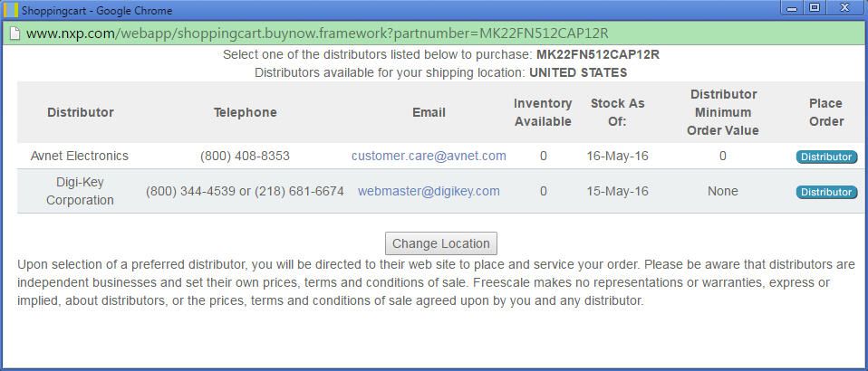
Task: Click the Change Location button
Action: (x=441, y=243)
